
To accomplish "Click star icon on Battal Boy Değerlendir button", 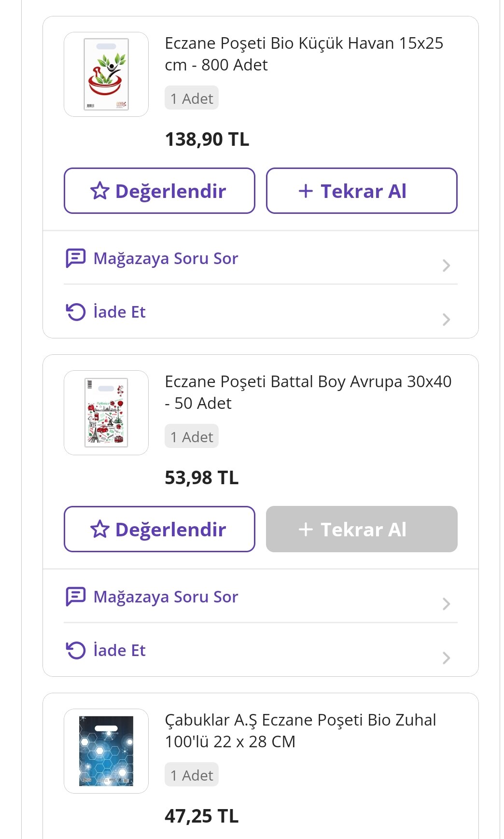I will (100, 529).
